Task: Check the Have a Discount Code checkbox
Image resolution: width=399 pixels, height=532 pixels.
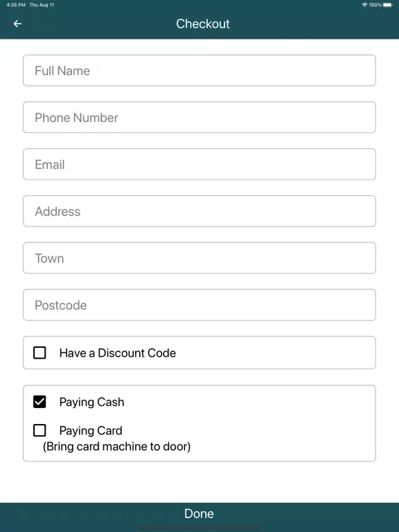Action: coord(39,353)
